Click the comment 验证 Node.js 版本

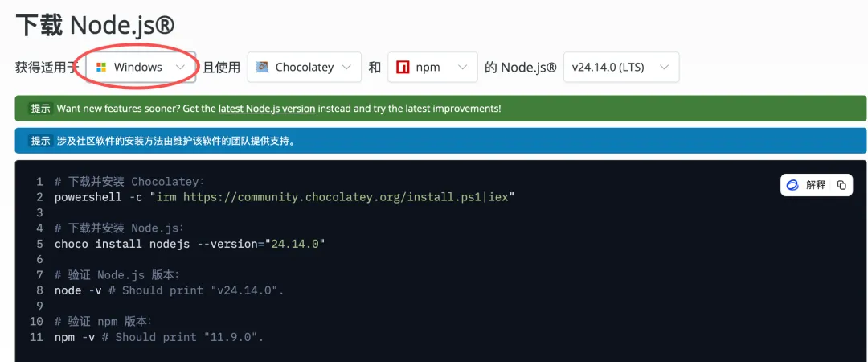coord(117,274)
